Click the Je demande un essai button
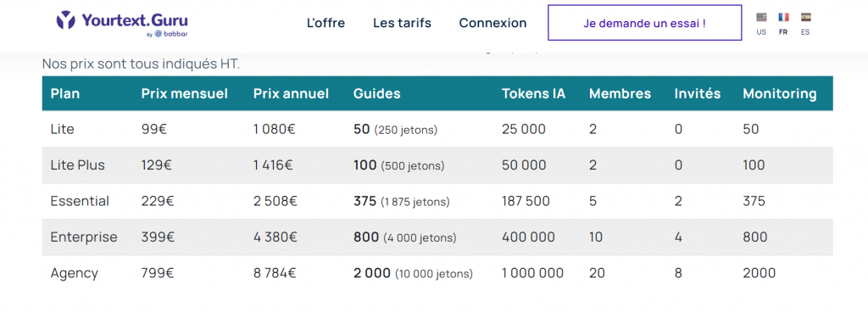The height and width of the screenshot is (312, 868). pyautogui.click(x=644, y=23)
